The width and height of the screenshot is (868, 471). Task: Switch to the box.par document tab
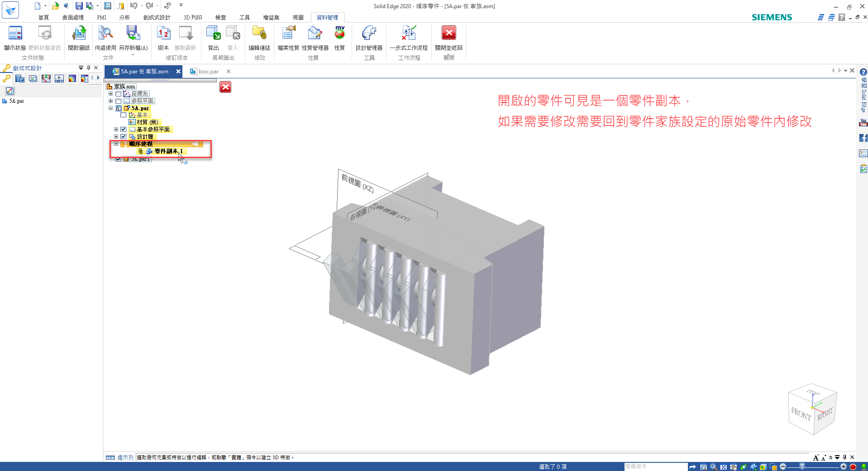(x=209, y=72)
